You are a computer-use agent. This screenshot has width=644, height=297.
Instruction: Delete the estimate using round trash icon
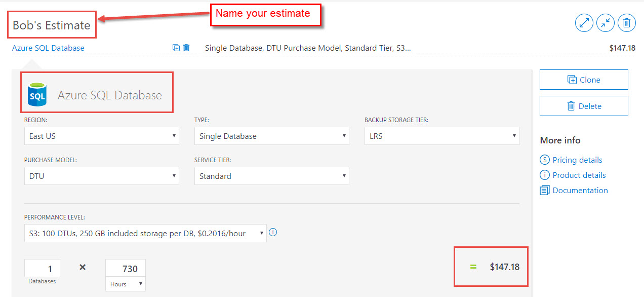coord(627,23)
